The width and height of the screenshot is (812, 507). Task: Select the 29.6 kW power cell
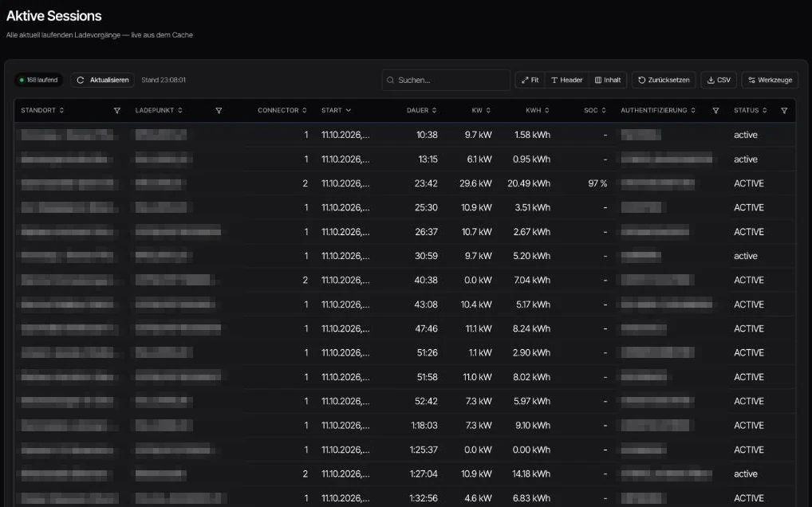point(475,183)
